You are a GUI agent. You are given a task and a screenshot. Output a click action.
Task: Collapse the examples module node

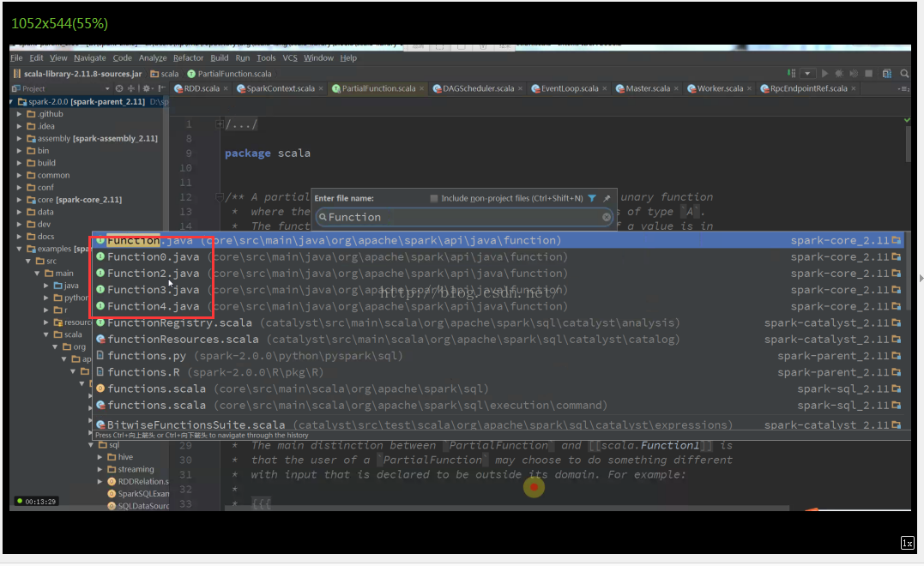click(x=20, y=250)
